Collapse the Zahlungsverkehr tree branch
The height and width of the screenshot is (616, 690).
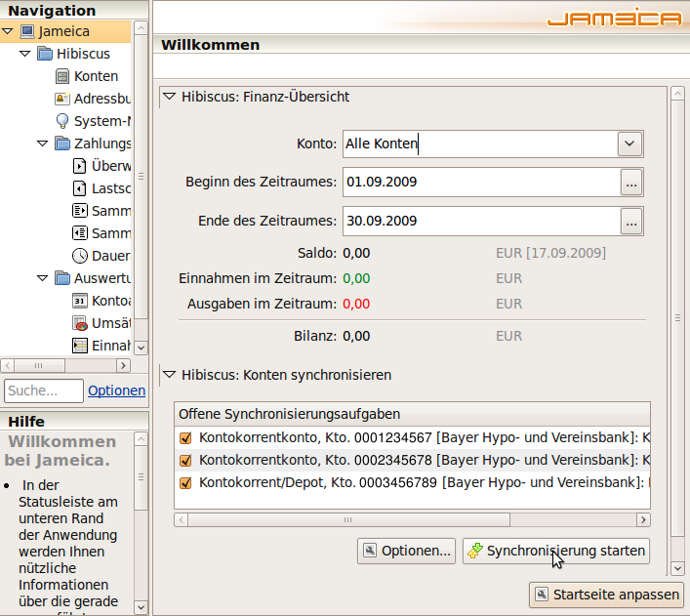pyautogui.click(x=43, y=144)
